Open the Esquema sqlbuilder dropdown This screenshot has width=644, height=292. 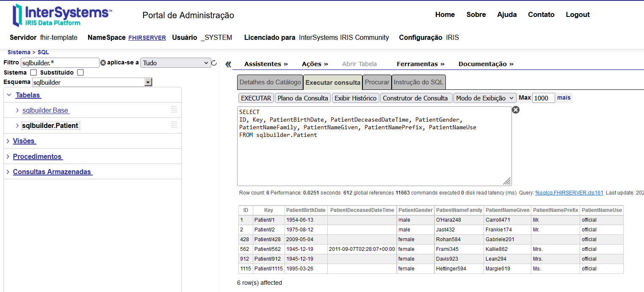tap(148, 82)
